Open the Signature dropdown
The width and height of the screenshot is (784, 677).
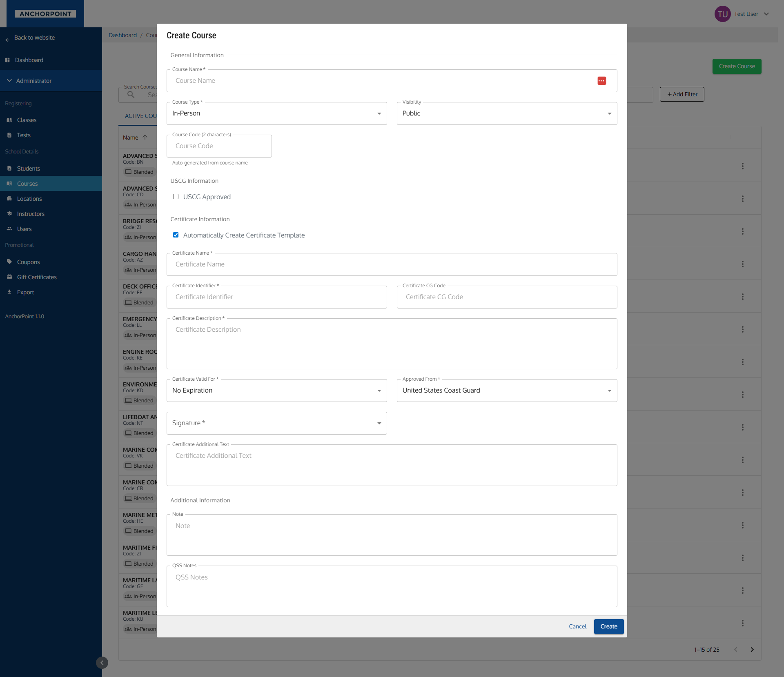pyautogui.click(x=276, y=423)
